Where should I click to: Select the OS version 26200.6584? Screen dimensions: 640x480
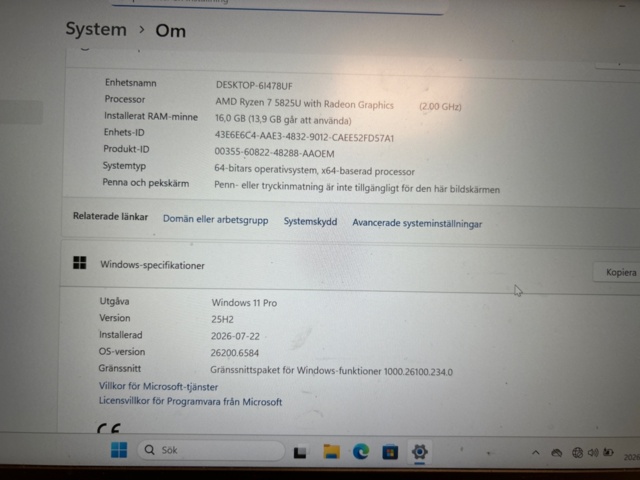(235, 353)
